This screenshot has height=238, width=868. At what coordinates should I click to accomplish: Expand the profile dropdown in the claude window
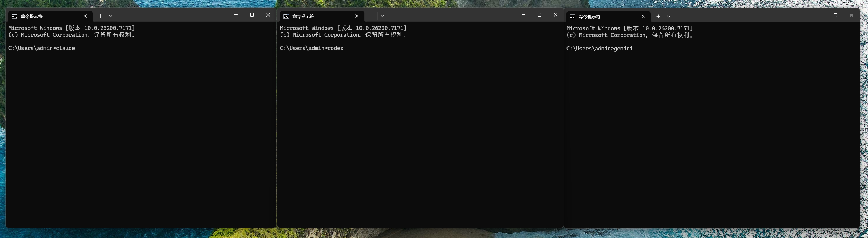(111, 16)
